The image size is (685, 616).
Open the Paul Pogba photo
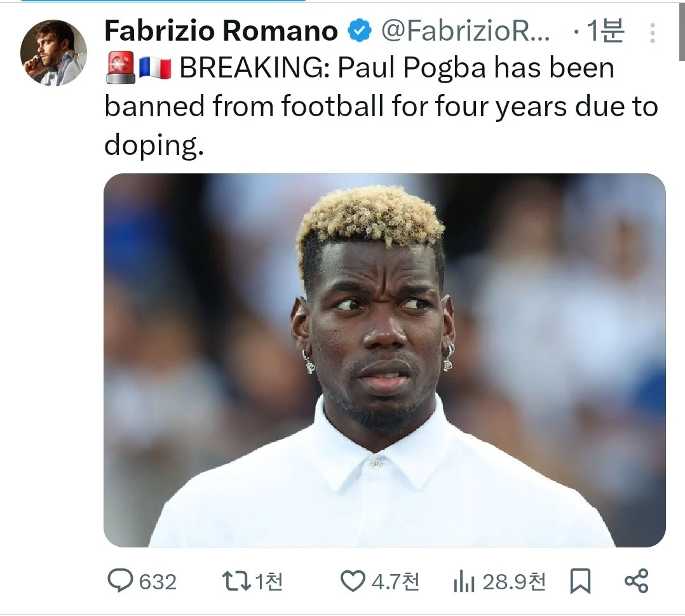[x=384, y=360]
